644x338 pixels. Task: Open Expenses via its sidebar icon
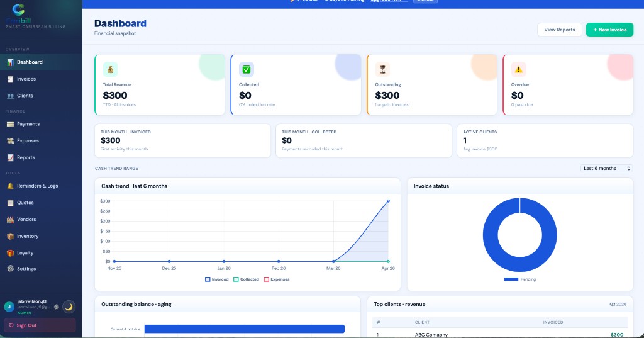click(10, 140)
